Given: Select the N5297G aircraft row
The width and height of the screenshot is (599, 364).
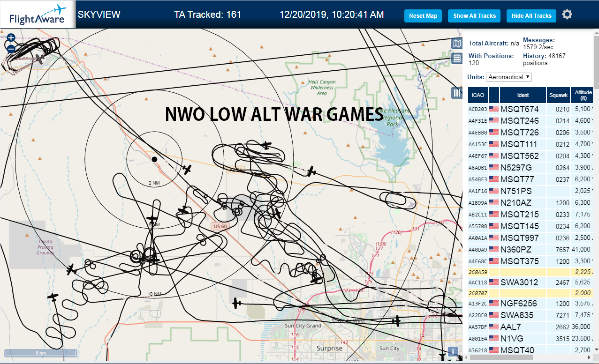Looking at the screenshot, I should coord(531,168).
